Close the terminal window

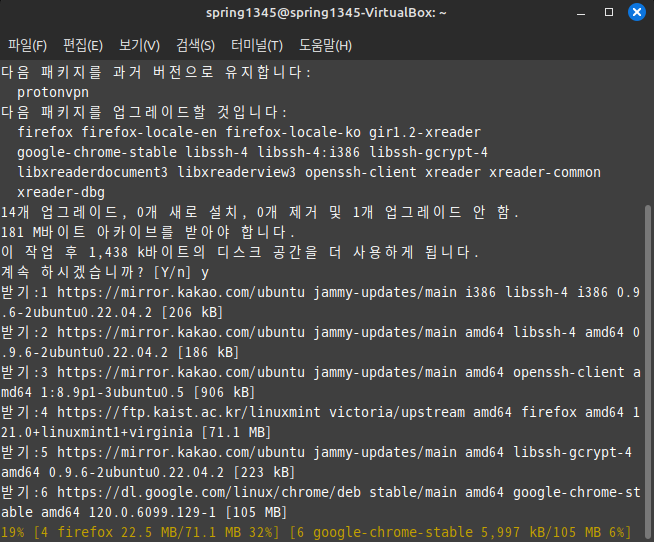tap(637, 12)
